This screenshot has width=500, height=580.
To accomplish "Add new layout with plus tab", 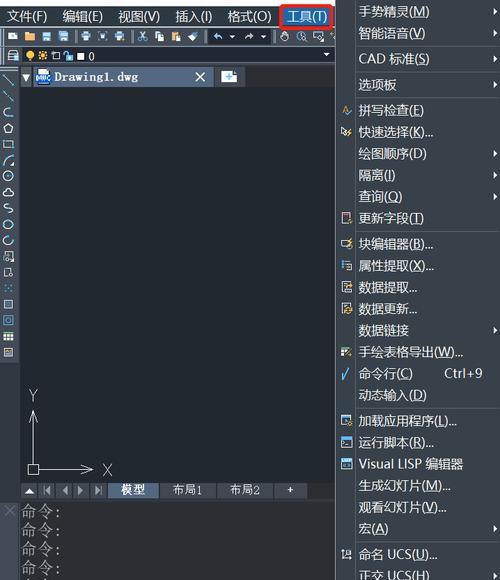I will pos(290,490).
